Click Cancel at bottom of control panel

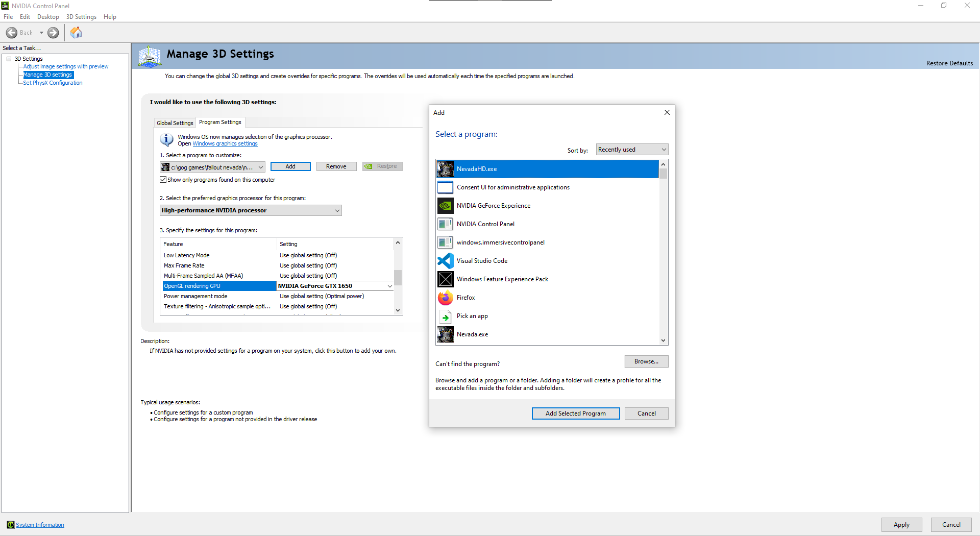(951, 525)
